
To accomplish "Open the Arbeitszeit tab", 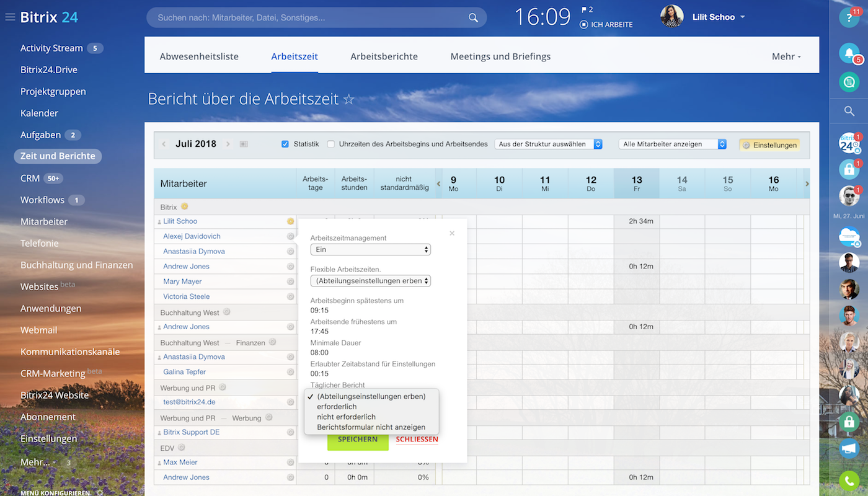I will [294, 56].
